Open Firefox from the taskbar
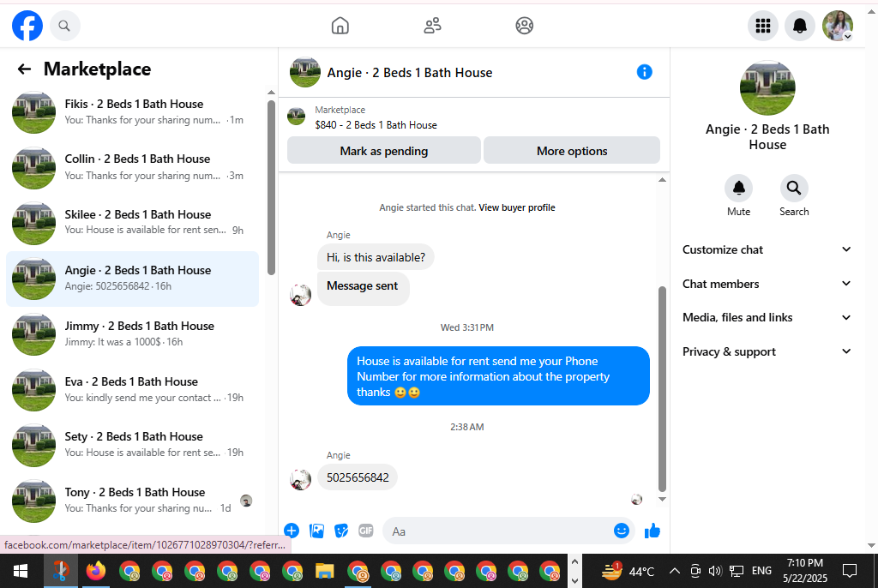The width and height of the screenshot is (878, 588). click(96, 571)
